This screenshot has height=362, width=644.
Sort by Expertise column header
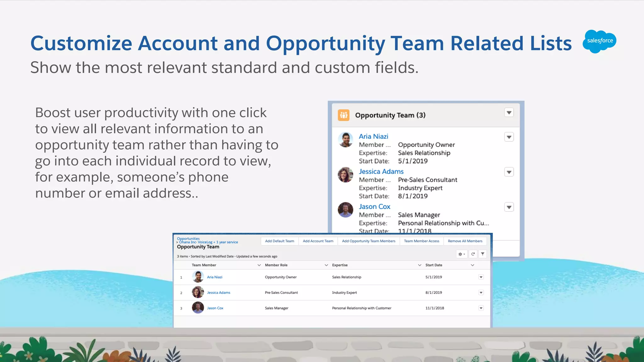[340, 265]
